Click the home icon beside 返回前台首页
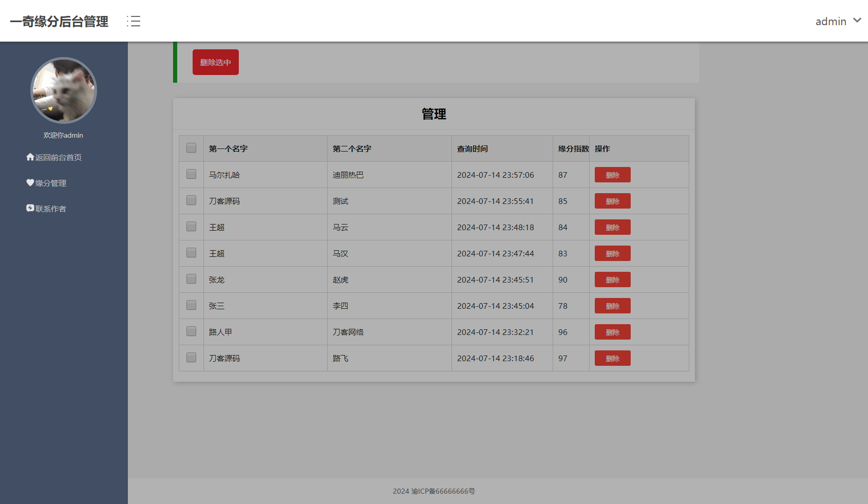This screenshot has width=868, height=504. tap(30, 157)
